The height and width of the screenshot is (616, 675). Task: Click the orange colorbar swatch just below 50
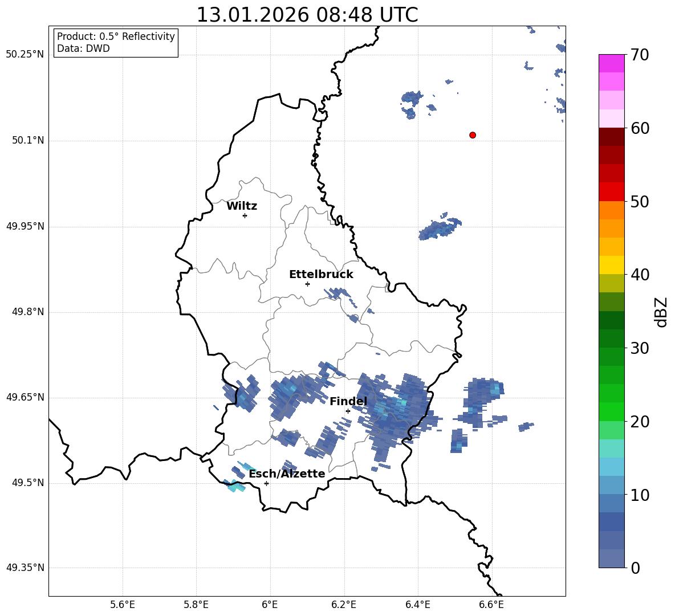point(612,210)
